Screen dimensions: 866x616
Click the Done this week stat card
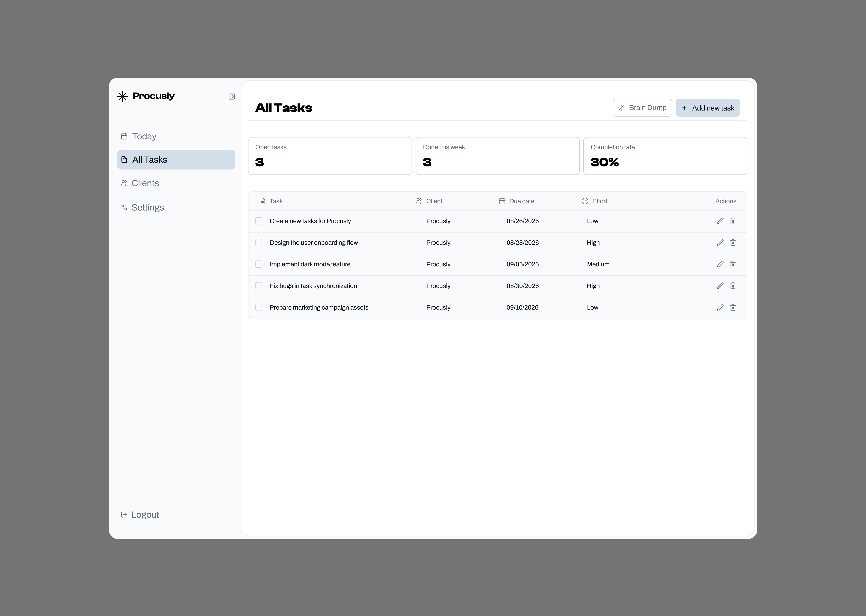tap(497, 156)
